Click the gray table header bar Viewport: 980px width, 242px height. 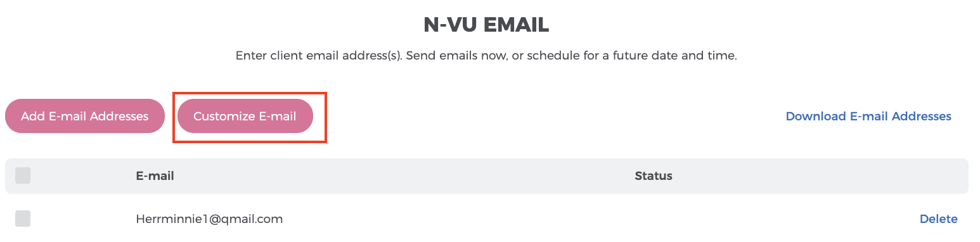coord(486,175)
